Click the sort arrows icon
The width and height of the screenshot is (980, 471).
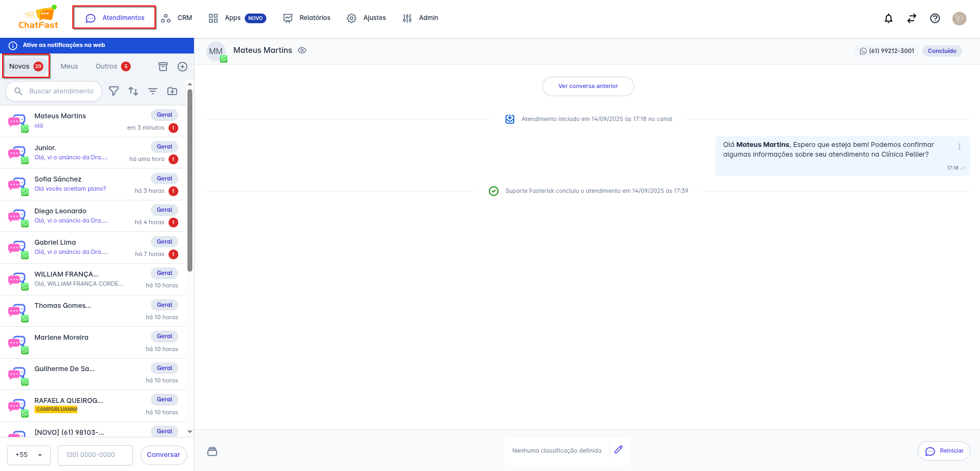pos(133,91)
